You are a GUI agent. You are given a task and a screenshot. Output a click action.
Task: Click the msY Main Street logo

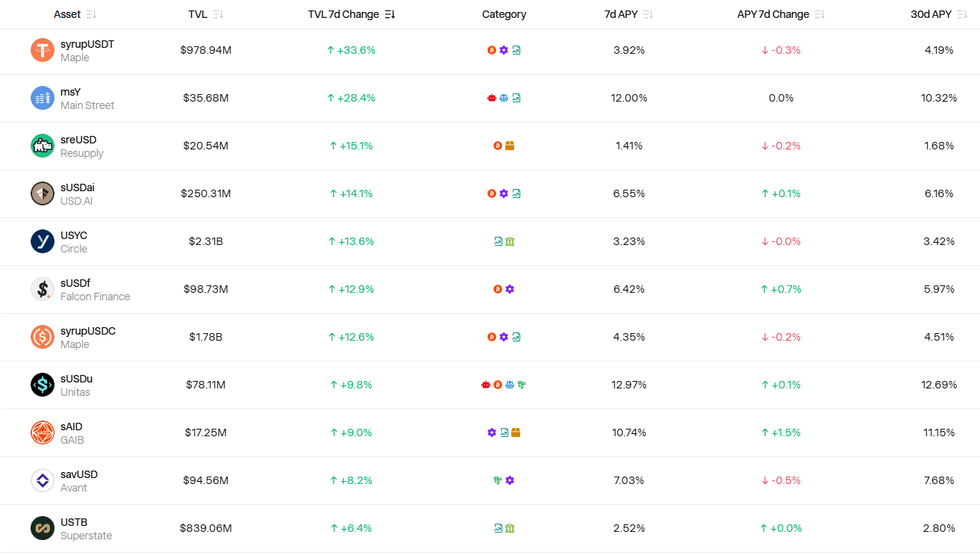[43, 98]
